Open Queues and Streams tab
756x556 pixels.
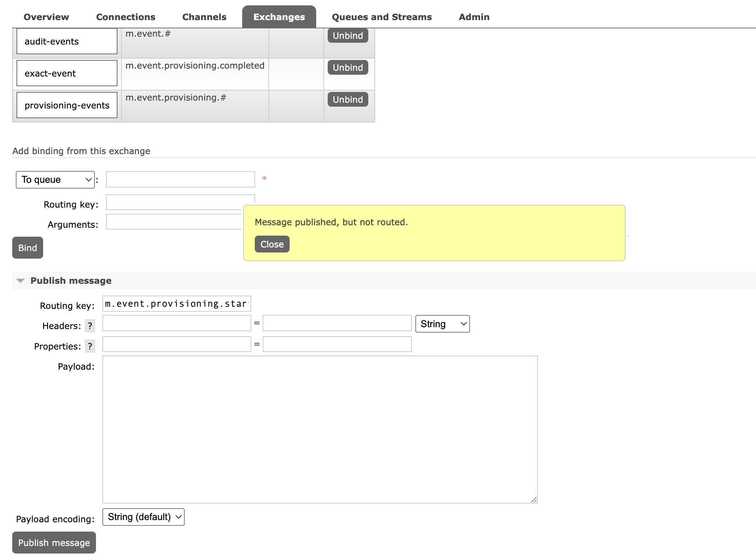[382, 17]
